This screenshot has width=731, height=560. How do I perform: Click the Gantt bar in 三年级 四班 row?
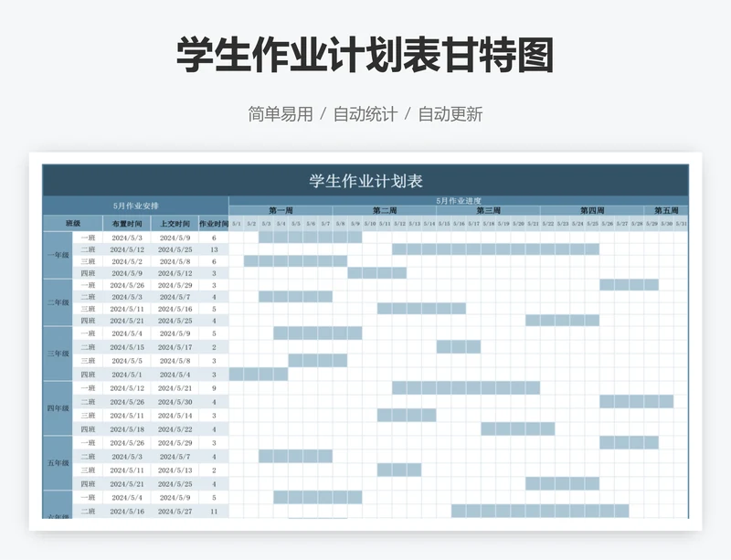coord(259,375)
